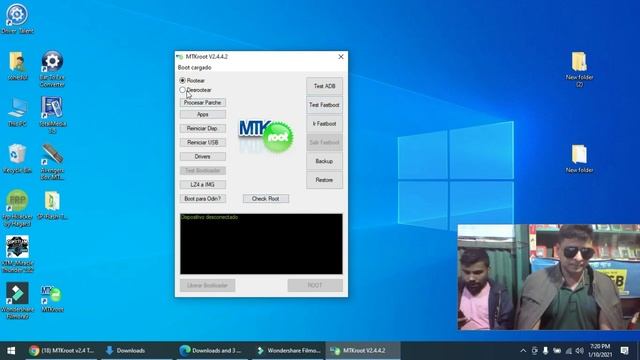Close the MTKroot window
This screenshot has height=360, width=640.
tap(341, 57)
